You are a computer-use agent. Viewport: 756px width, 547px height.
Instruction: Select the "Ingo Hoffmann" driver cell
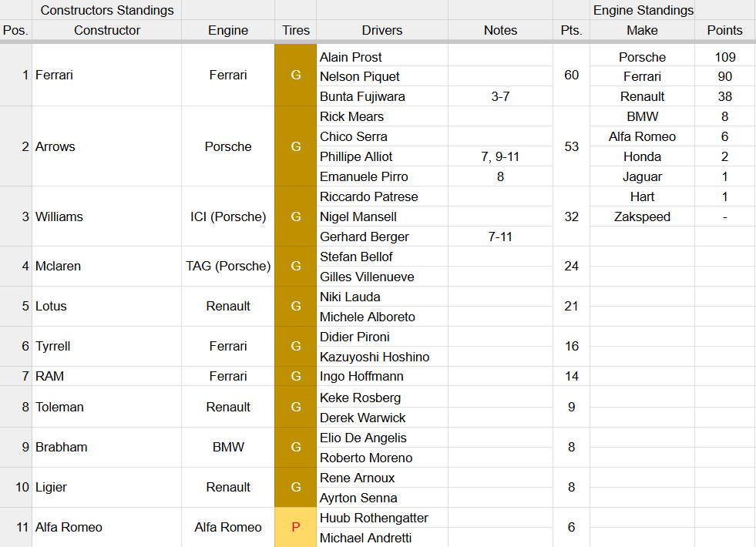(x=382, y=376)
